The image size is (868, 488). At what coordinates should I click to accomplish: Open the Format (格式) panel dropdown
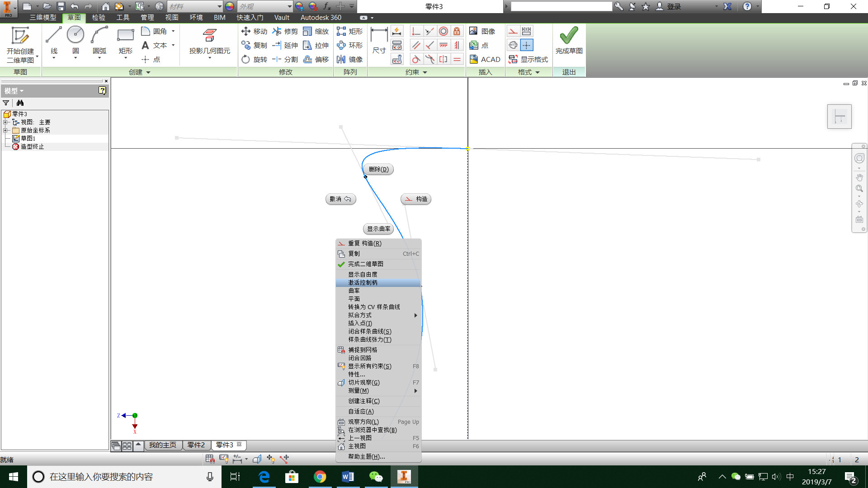528,72
